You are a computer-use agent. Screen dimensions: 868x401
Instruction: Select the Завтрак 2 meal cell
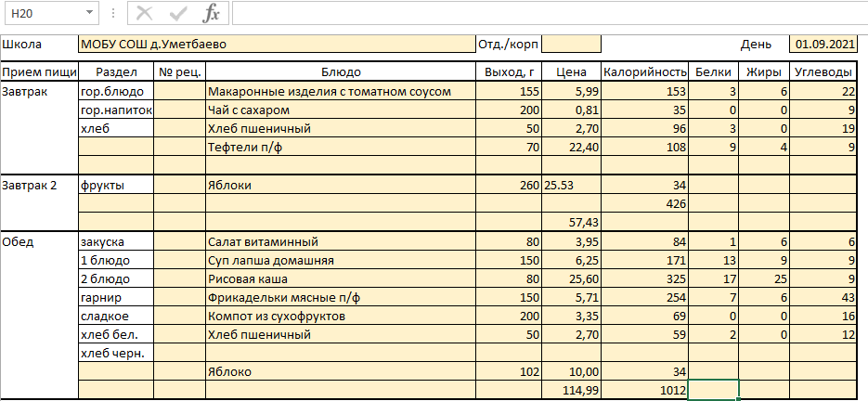click(x=39, y=185)
